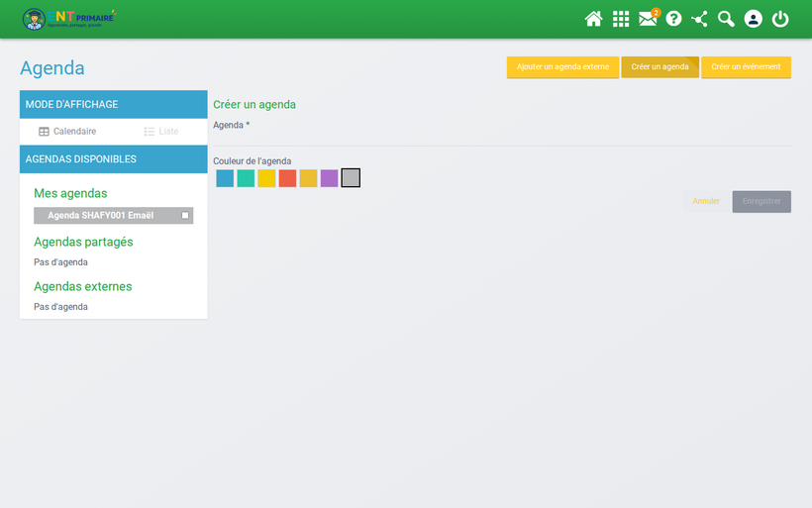Click Ajouter un agenda externe button
The width and height of the screenshot is (812, 508).
562,66
